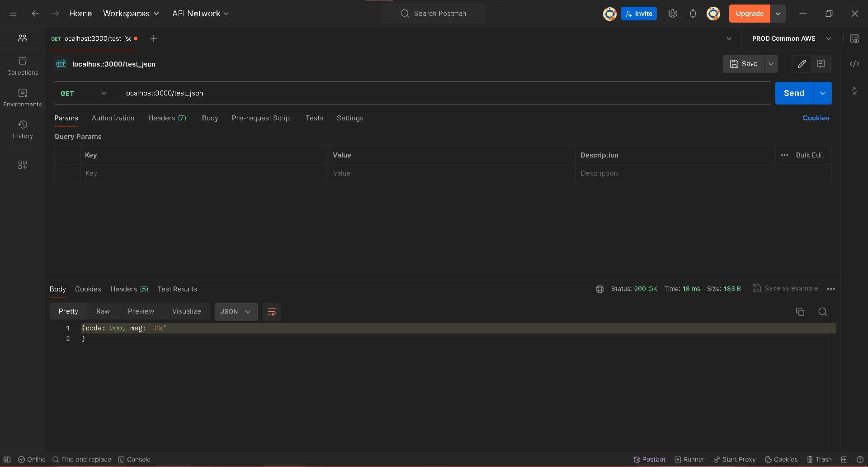Click the request URL input field
868x467 pixels.
coord(443,93)
